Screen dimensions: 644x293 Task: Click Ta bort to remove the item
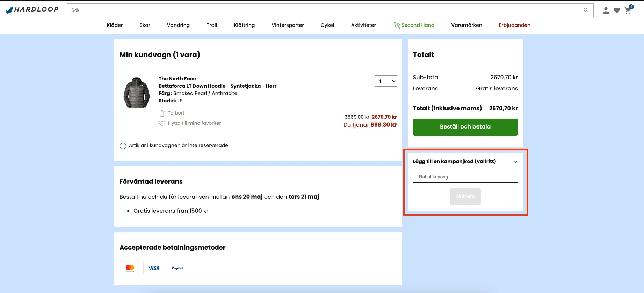[176, 113]
